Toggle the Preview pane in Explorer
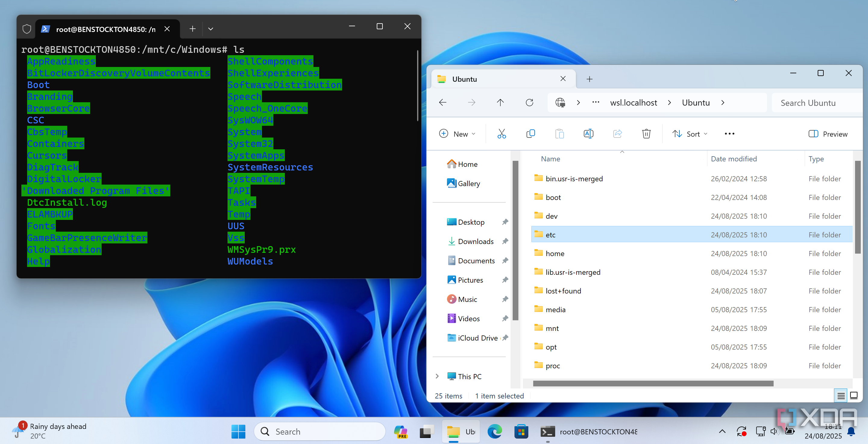 pos(828,134)
